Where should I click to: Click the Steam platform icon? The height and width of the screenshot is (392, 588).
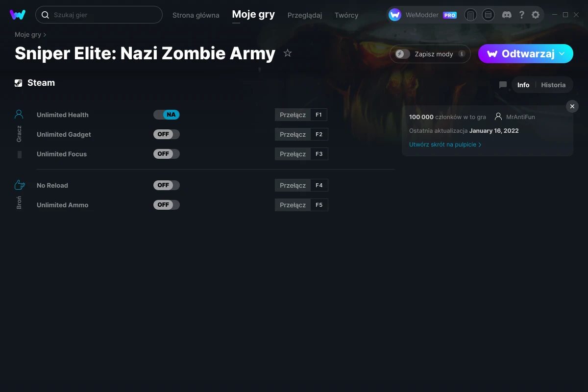[18, 82]
